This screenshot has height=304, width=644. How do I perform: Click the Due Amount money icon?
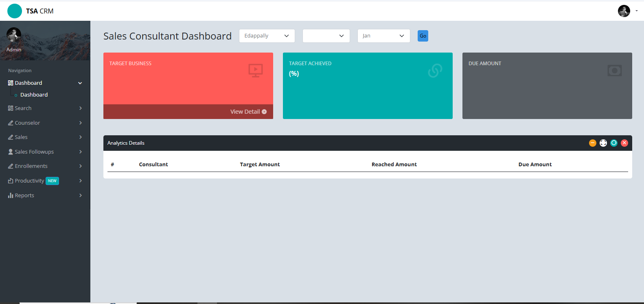coord(614,70)
